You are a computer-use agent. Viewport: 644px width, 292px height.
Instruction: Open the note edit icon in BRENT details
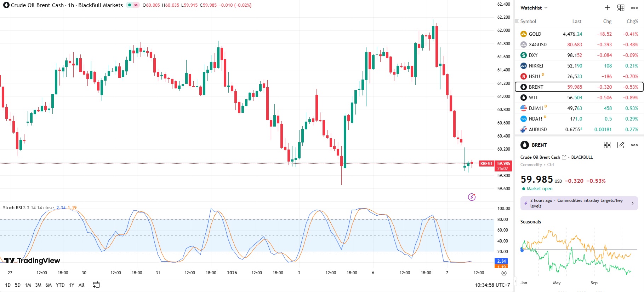(621, 145)
